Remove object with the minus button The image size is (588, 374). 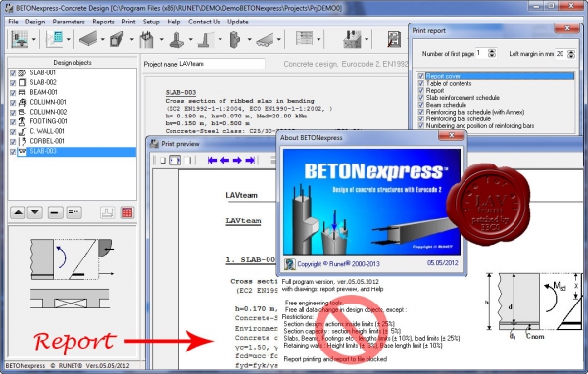(55, 212)
